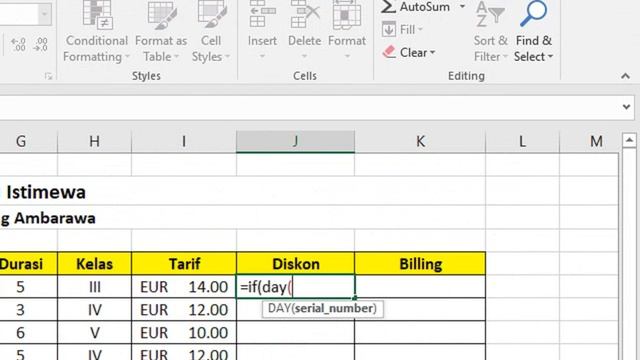Open the number format combo box arrow
Image resolution: width=640 pixels, height=360 pixels.
pos(44,14)
